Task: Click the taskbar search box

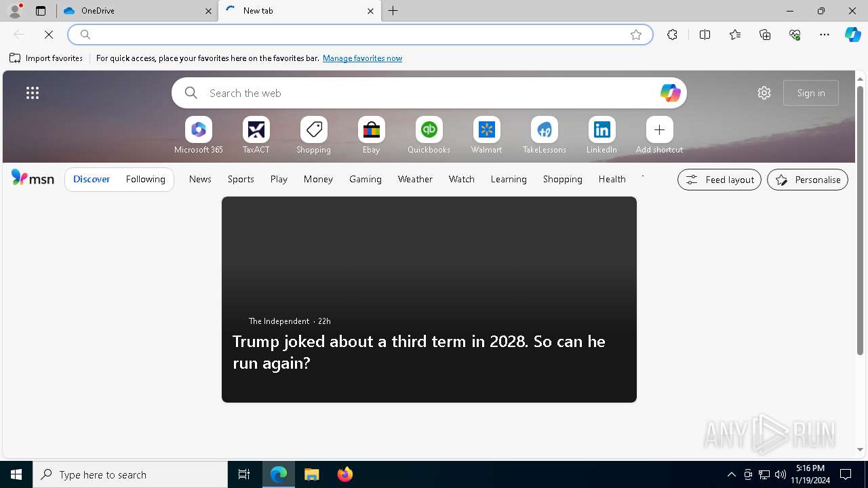Action: point(130,474)
